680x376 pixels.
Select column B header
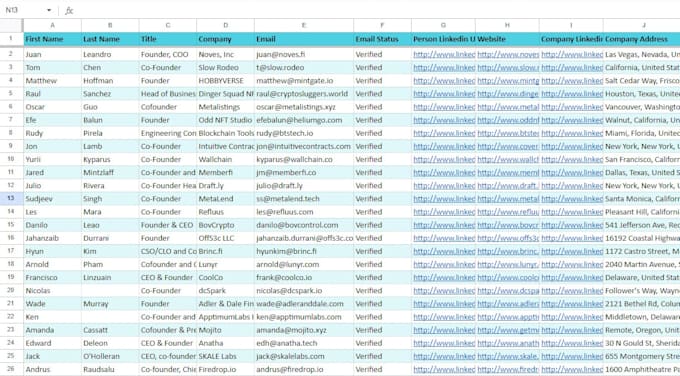pos(110,25)
